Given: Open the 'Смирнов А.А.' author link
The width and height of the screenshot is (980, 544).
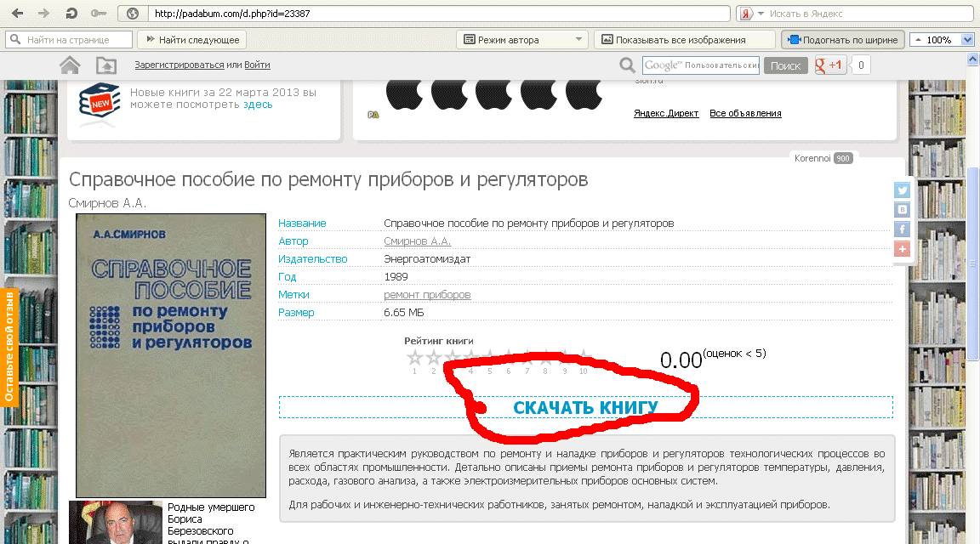Looking at the screenshot, I should click(418, 241).
